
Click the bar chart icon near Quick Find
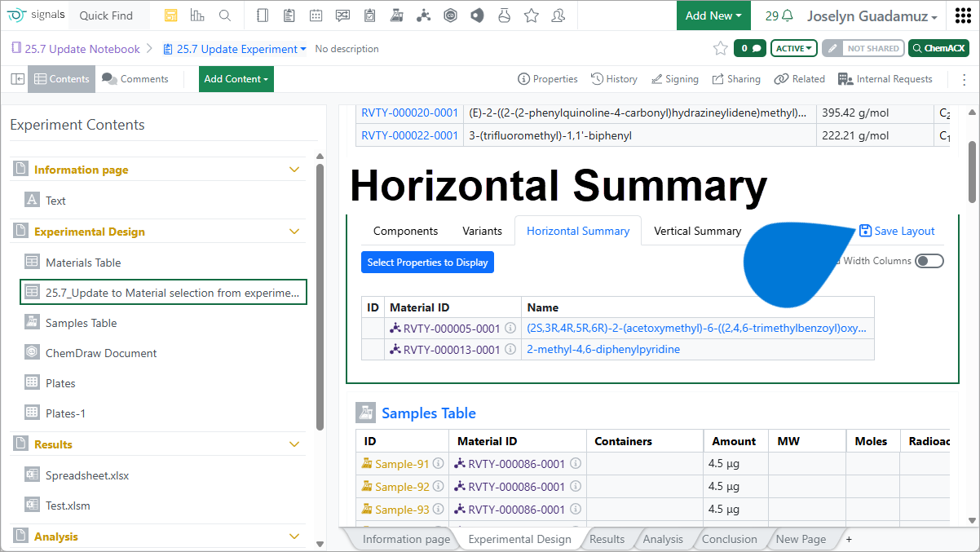pos(197,15)
